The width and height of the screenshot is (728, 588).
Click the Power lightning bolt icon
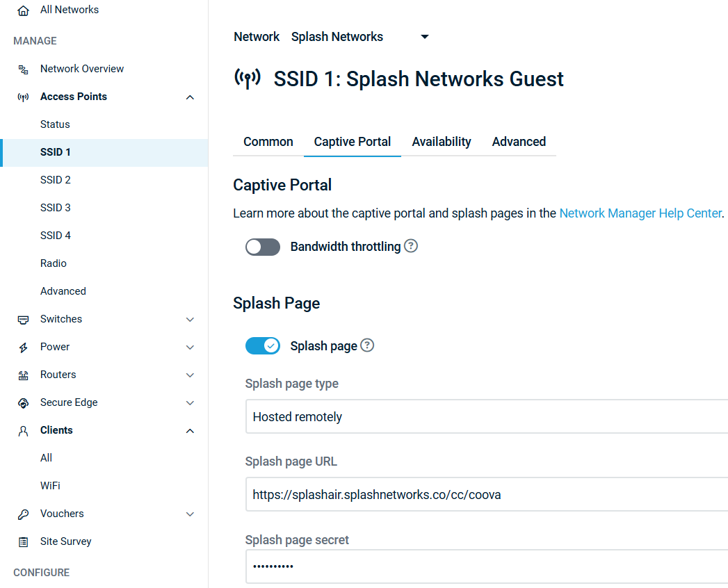click(23, 348)
